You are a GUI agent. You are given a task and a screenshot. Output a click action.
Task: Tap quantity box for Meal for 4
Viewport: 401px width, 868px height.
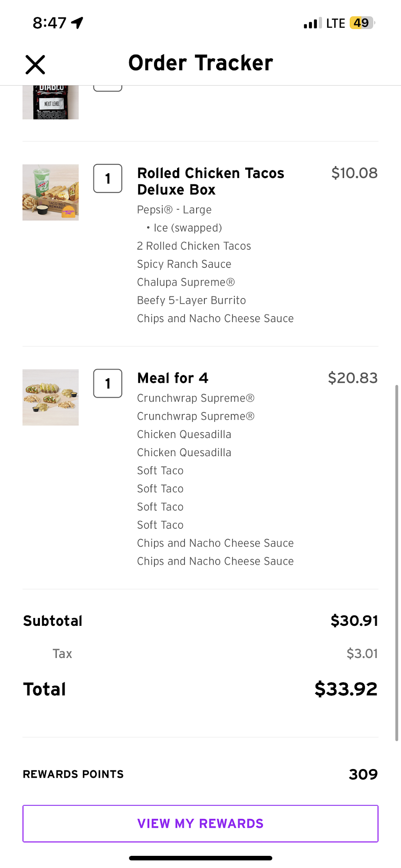[x=108, y=383]
